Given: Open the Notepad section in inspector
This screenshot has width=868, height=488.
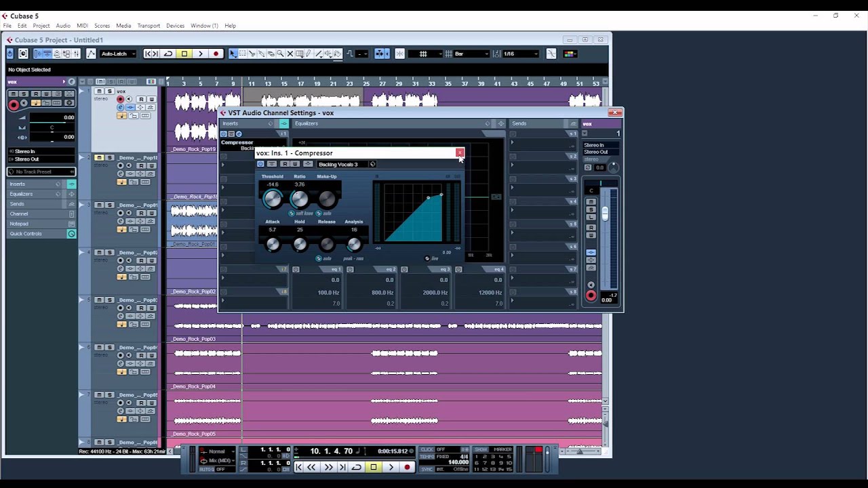Looking at the screenshot, I should click(x=41, y=224).
